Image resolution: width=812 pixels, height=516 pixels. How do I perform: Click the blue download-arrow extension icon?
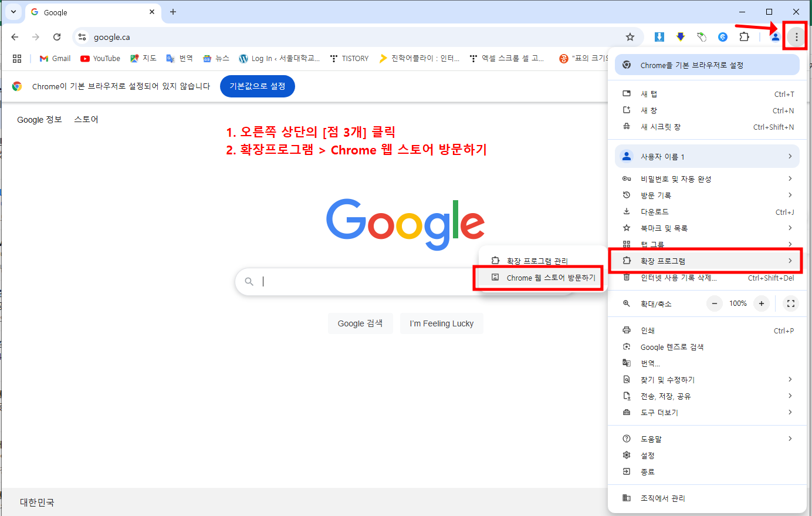(659, 37)
